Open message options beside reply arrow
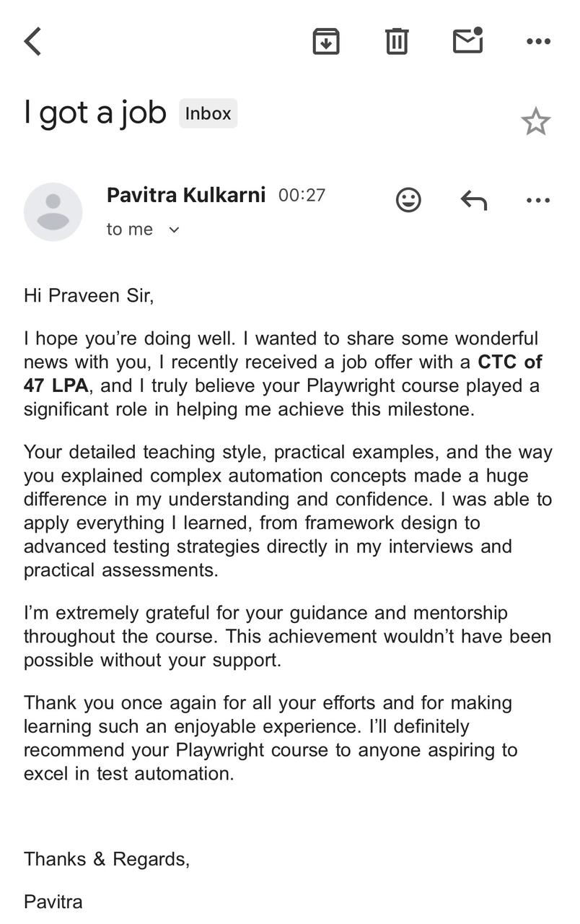 click(x=538, y=200)
